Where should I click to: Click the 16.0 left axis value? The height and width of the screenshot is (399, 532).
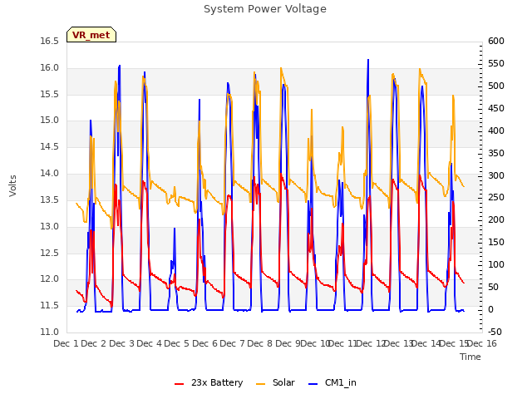[50, 68]
